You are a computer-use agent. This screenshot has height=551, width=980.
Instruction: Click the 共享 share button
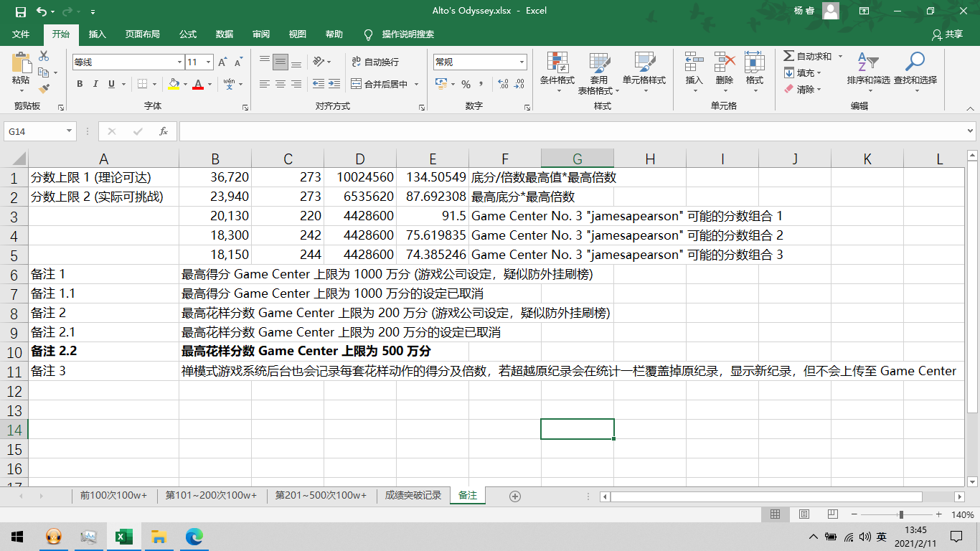(947, 34)
